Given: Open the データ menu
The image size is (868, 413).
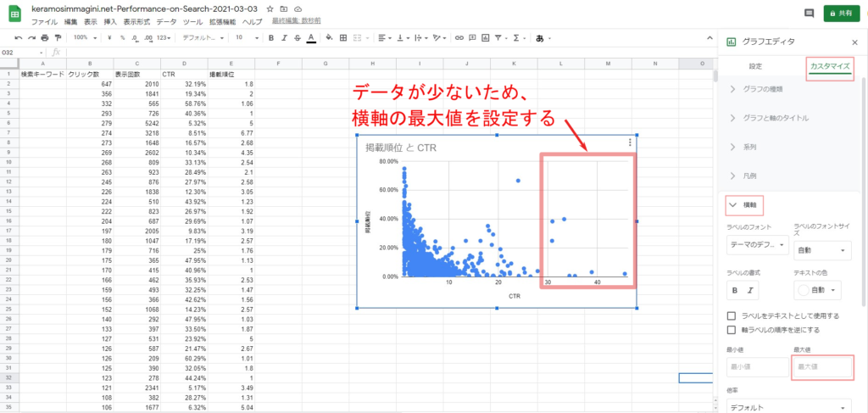Looking at the screenshot, I should pyautogui.click(x=166, y=21).
